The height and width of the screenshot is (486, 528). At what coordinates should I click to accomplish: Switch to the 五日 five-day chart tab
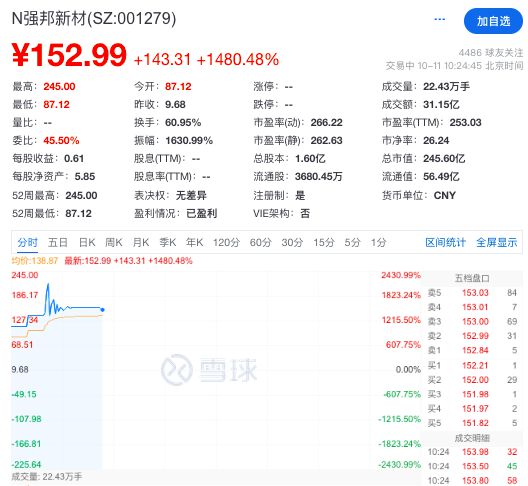tap(58, 242)
